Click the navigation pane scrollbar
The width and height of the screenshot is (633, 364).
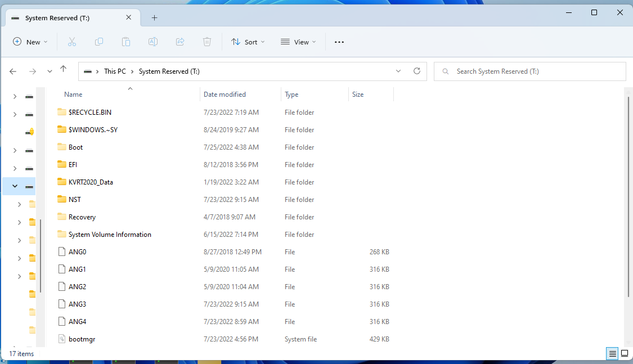click(41, 256)
